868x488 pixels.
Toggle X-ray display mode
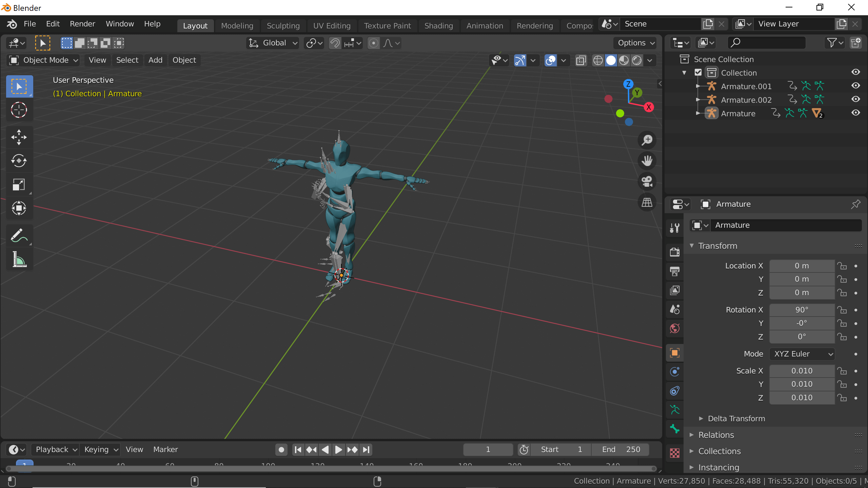[x=581, y=61]
